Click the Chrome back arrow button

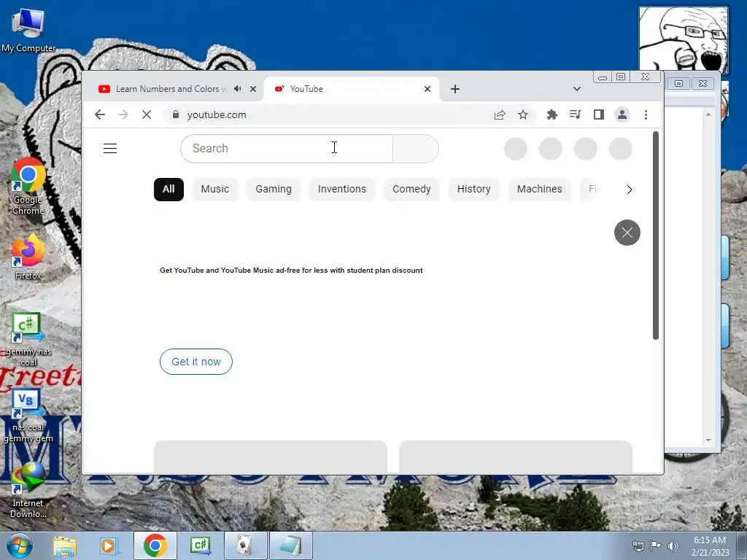(x=99, y=114)
